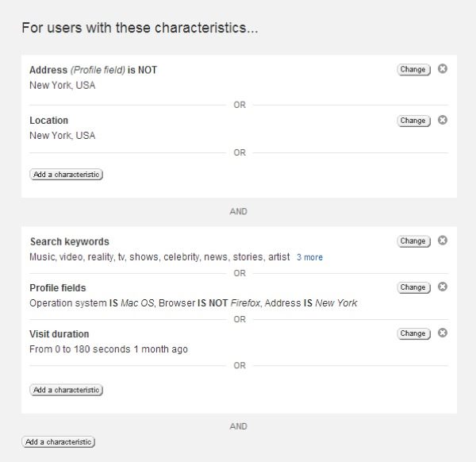Click the Visit duration heading

point(59,334)
